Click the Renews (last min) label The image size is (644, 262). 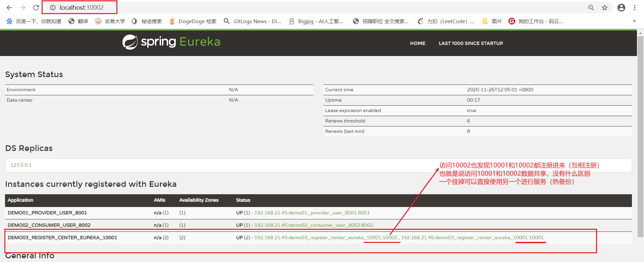click(344, 131)
